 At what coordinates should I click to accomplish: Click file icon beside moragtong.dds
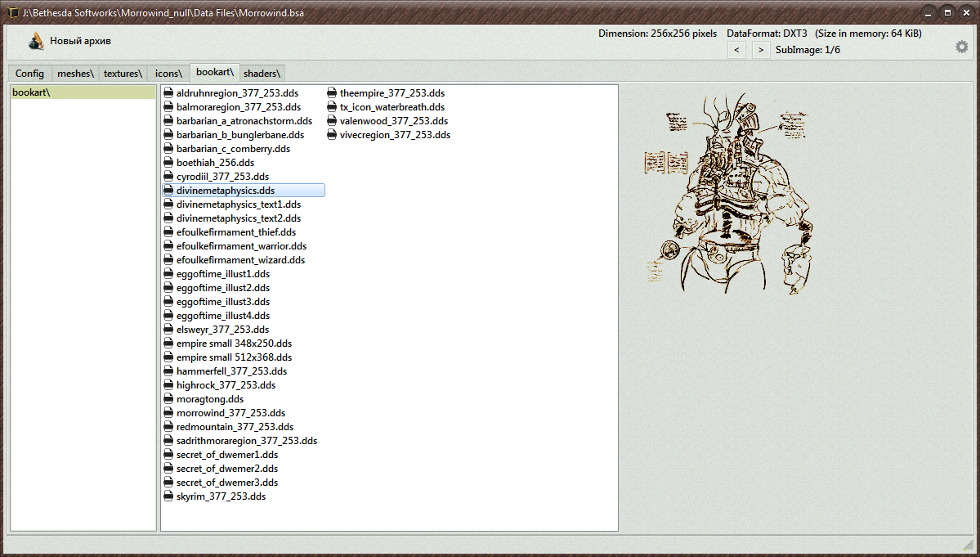168,399
